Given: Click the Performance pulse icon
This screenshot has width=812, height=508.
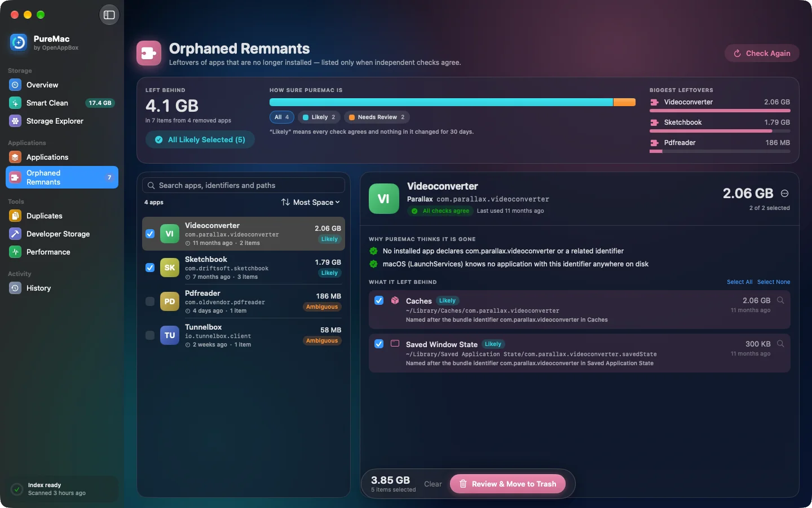Looking at the screenshot, I should (x=15, y=252).
